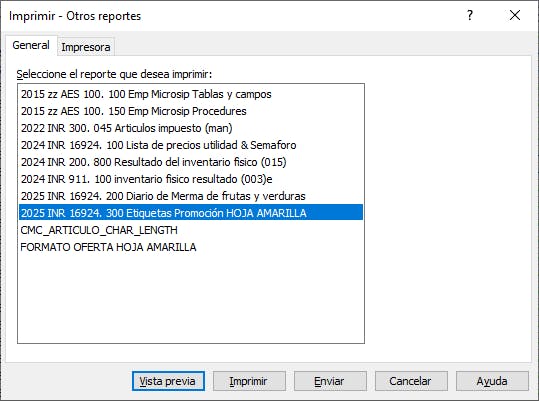The image size is (539, 401).
Task: Click the Vista previa button
Action: pos(168,381)
